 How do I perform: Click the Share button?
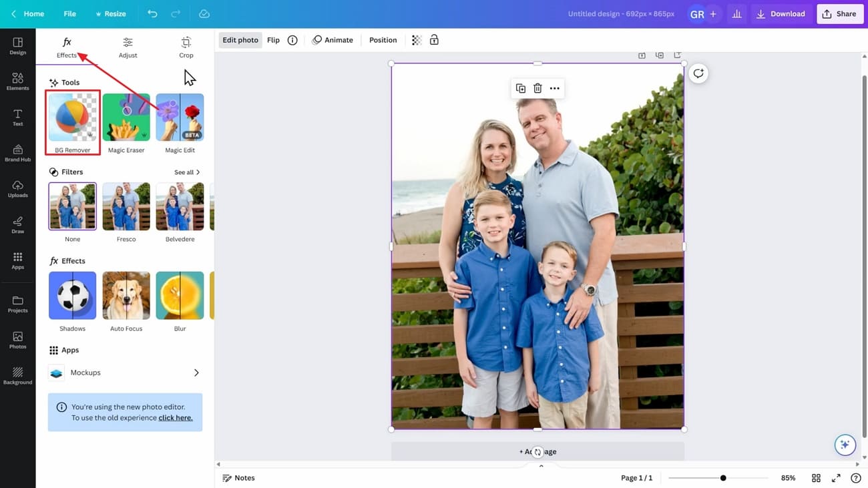pos(840,14)
